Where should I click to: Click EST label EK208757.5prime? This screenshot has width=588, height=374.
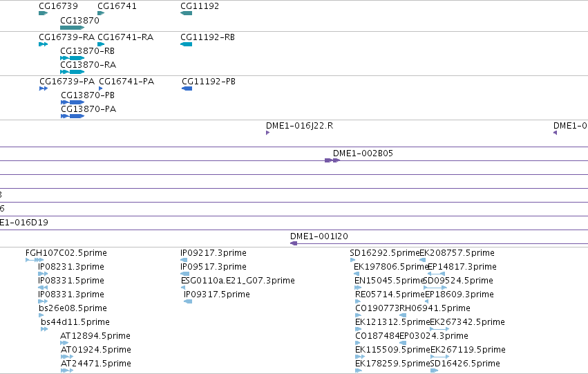[x=457, y=253]
